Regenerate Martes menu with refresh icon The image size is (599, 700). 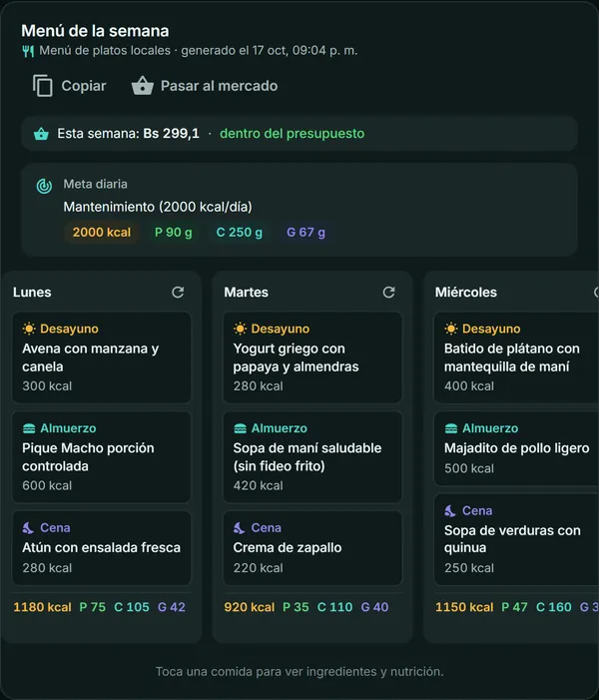click(388, 292)
